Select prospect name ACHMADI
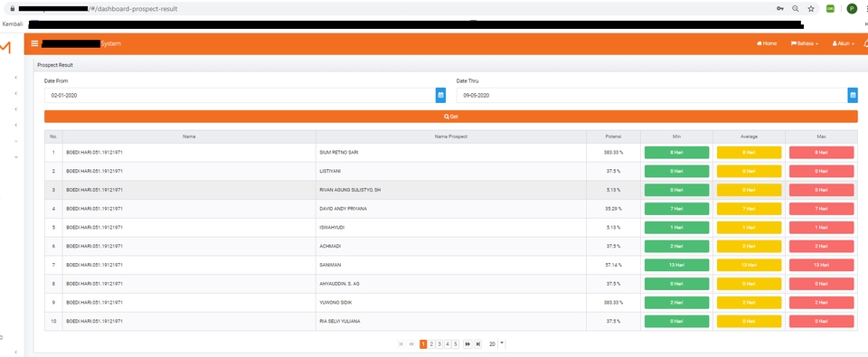This screenshot has width=868, height=357. coord(329,247)
